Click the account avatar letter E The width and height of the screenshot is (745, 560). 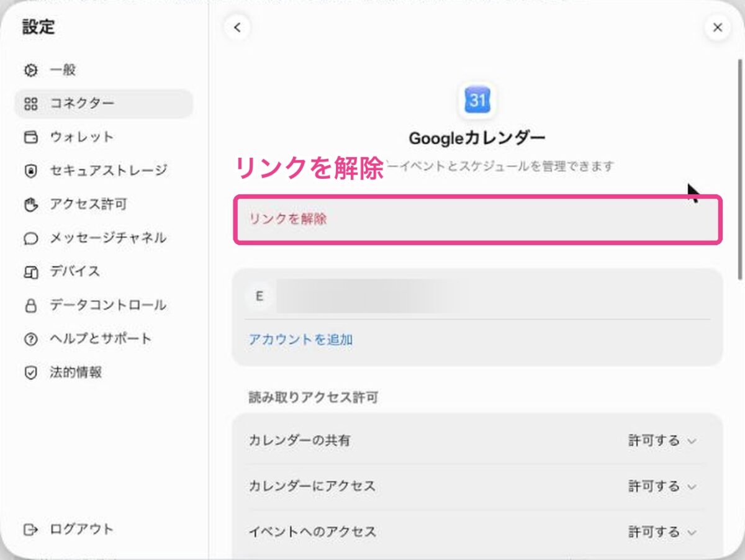[259, 296]
